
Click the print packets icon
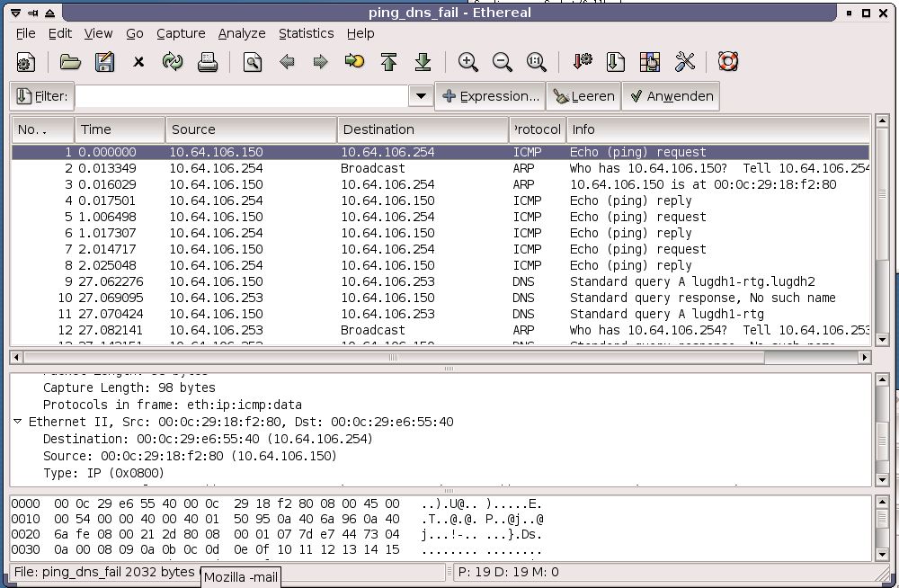pos(207,62)
